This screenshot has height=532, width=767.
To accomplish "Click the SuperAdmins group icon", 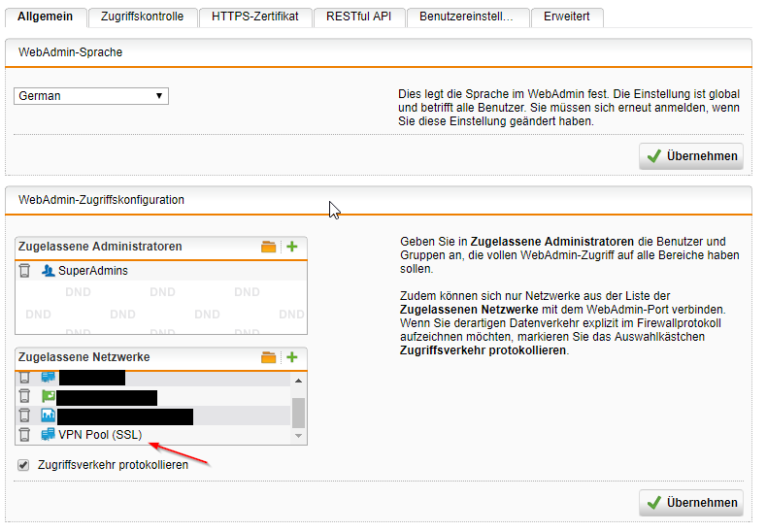I will [48, 271].
